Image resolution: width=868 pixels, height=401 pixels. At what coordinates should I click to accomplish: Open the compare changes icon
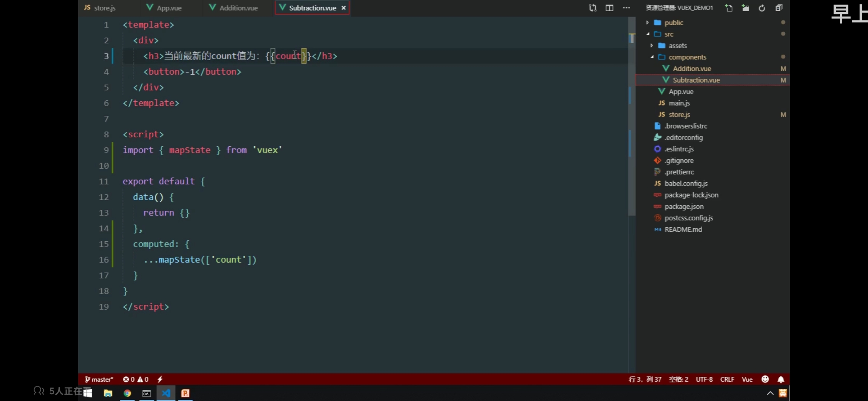(x=592, y=8)
